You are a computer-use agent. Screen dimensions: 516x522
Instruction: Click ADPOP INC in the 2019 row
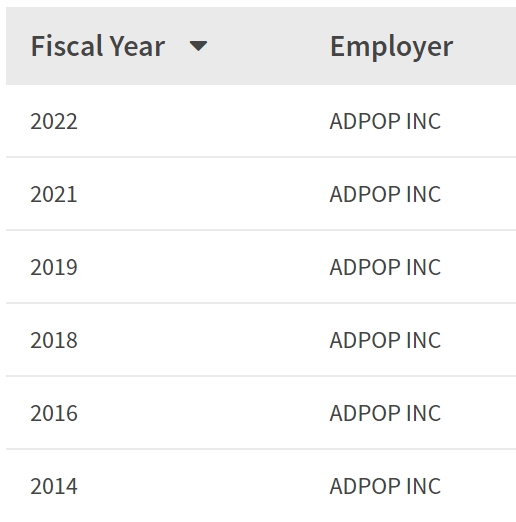[x=385, y=267]
